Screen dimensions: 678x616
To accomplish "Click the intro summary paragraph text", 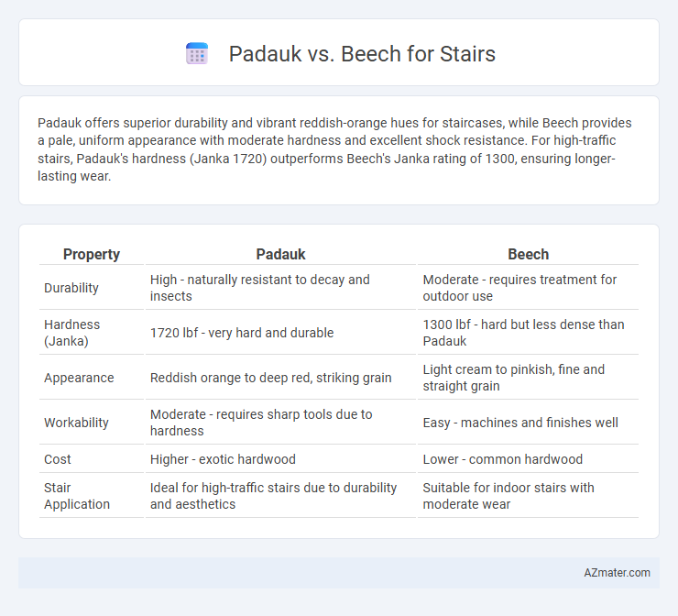I will click(334, 149).
